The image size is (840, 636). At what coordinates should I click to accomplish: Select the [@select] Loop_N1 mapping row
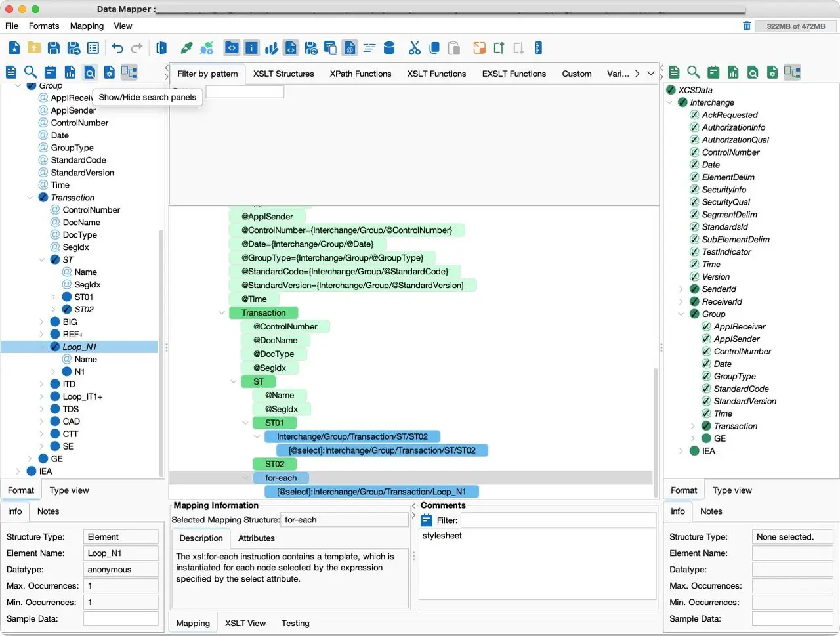371,492
